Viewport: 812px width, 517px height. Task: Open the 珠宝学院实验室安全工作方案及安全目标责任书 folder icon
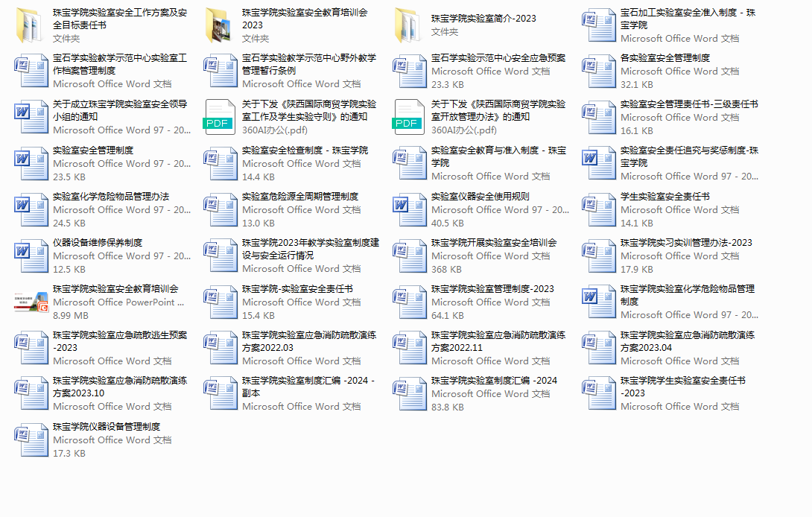point(30,25)
